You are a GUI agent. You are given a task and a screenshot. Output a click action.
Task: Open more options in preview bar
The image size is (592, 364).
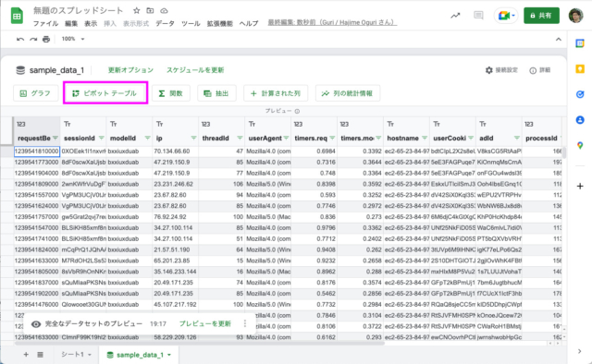[245, 323]
